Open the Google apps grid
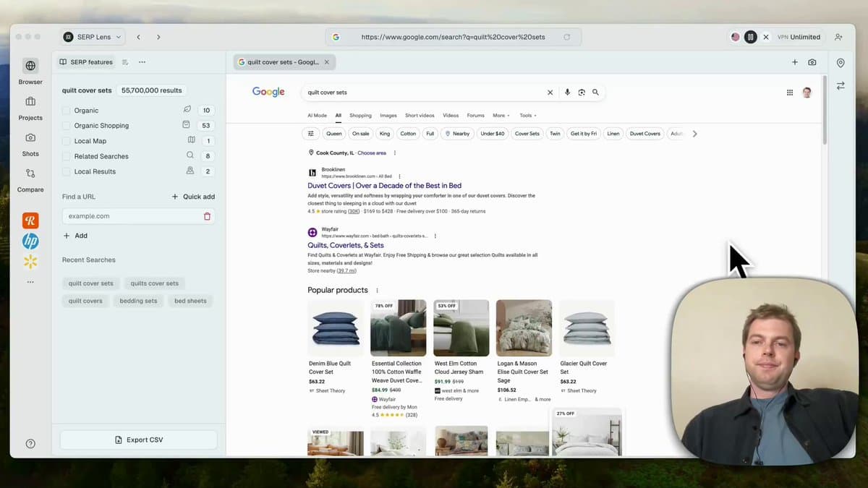 tap(790, 93)
